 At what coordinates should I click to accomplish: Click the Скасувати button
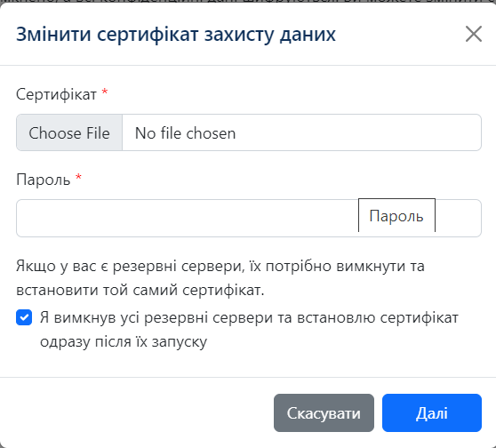click(324, 412)
